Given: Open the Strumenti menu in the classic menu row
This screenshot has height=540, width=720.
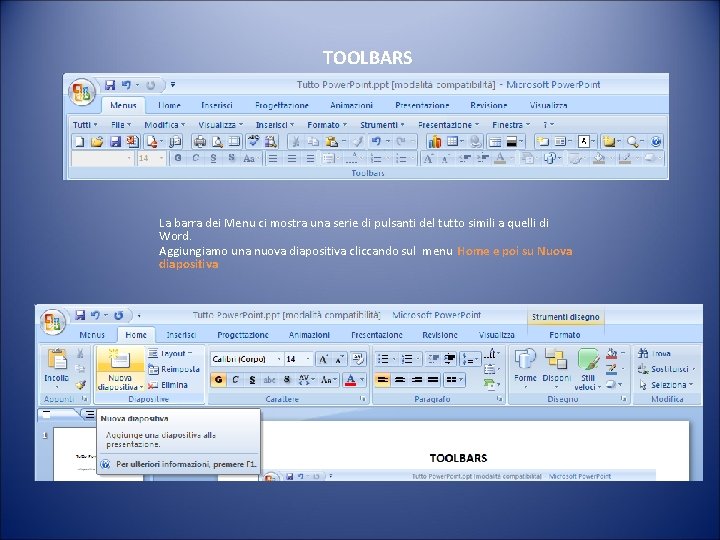Looking at the screenshot, I should 382,125.
